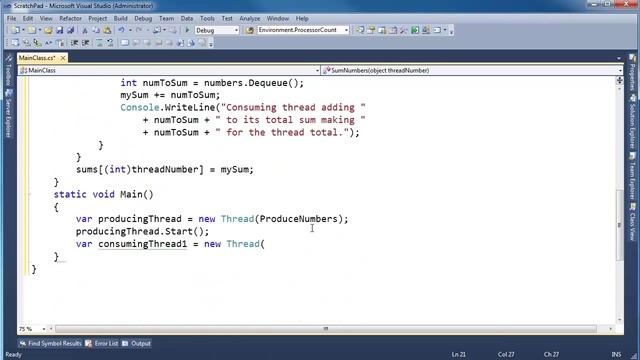
Task: Open the standard toolbar options overflow arrow
Action: (451, 31)
